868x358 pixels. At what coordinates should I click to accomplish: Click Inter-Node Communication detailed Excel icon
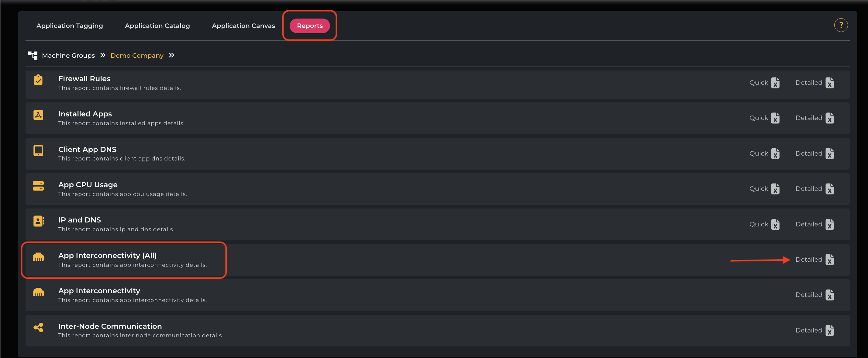830,330
